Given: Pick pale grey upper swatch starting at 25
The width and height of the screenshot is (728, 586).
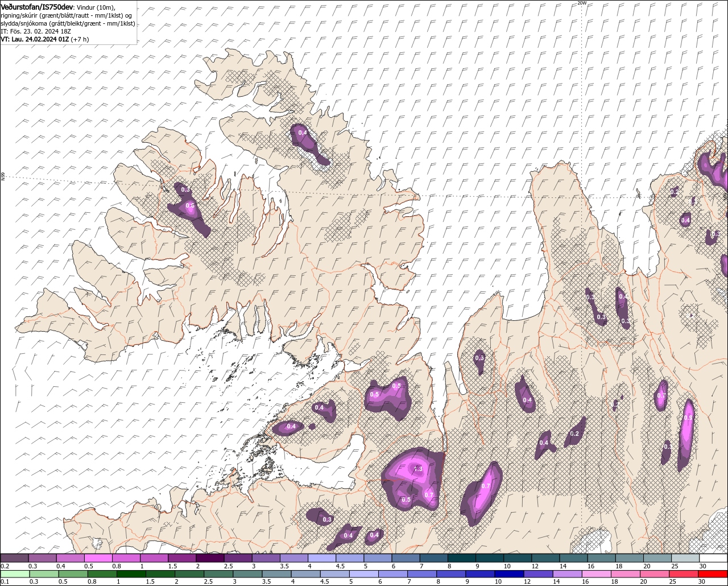Looking at the screenshot, I should point(685,558).
